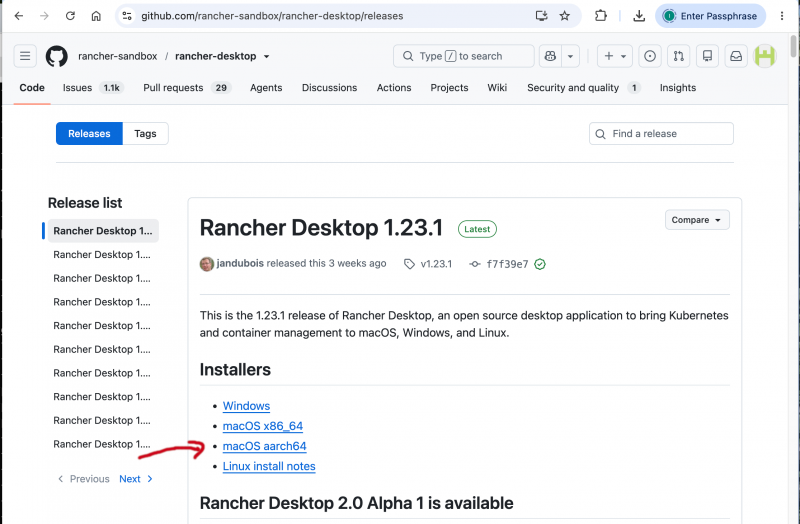Open the Windows installer link
Viewport: 800px width, 524px height.
coord(246,406)
